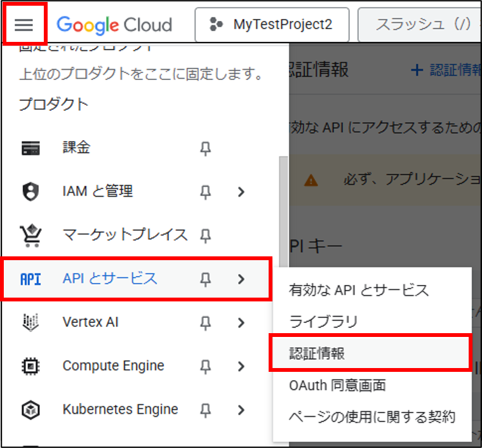Screen dimensions: 482x448
Task: Click the IAM と管理 shield icon
Action: coord(30,192)
